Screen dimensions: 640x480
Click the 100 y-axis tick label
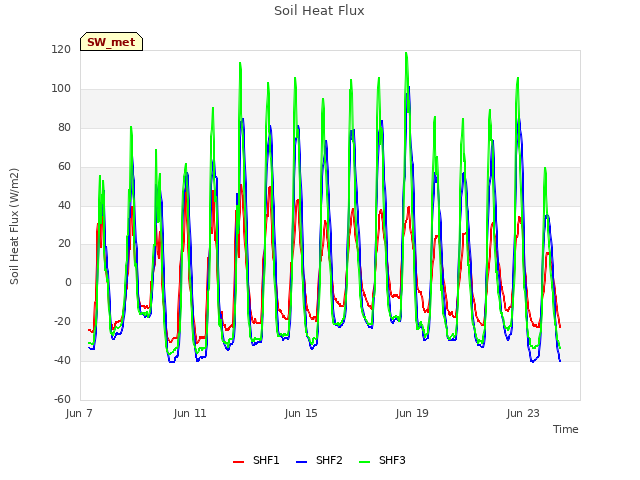tap(61, 89)
